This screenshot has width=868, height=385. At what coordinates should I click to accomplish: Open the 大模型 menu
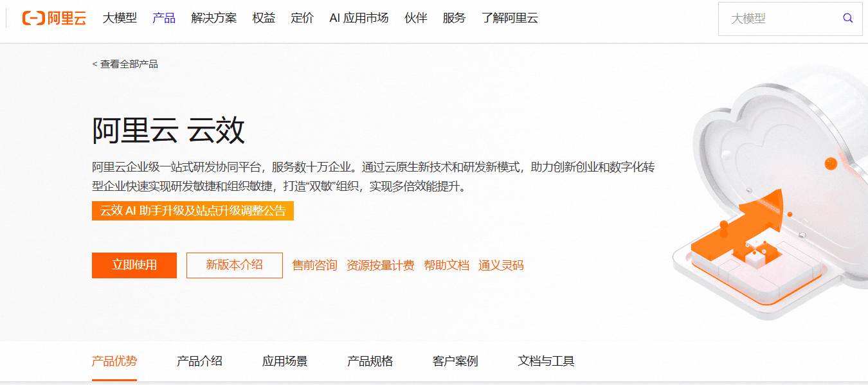pos(120,18)
